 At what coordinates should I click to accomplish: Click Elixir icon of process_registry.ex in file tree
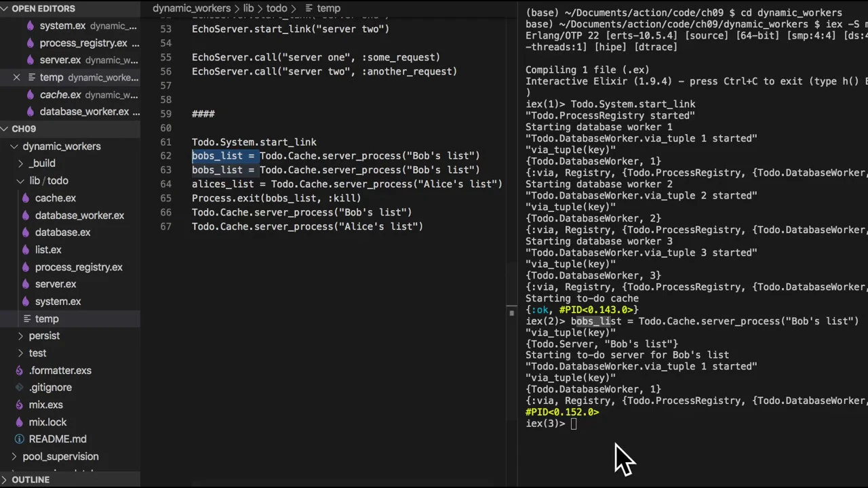tap(25, 267)
